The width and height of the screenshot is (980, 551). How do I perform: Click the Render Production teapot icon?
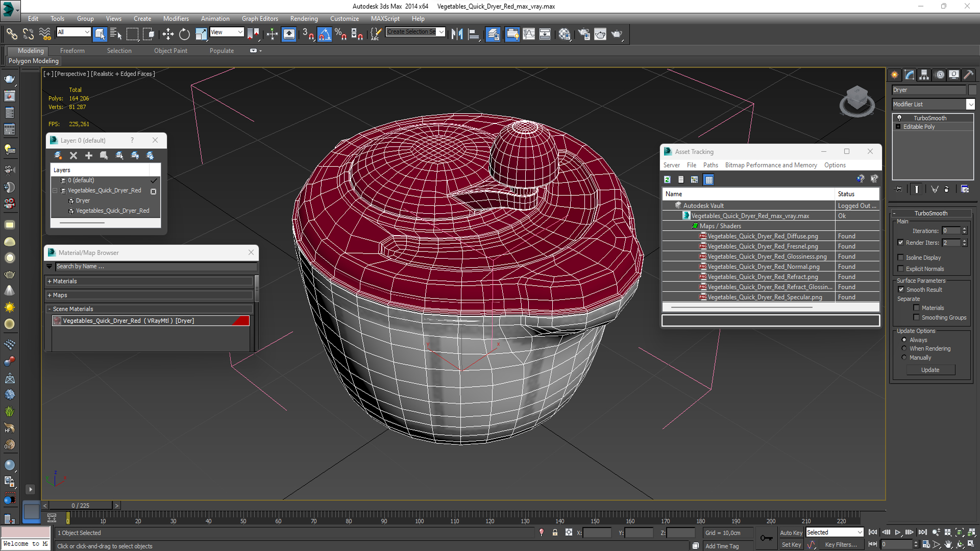[617, 34]
